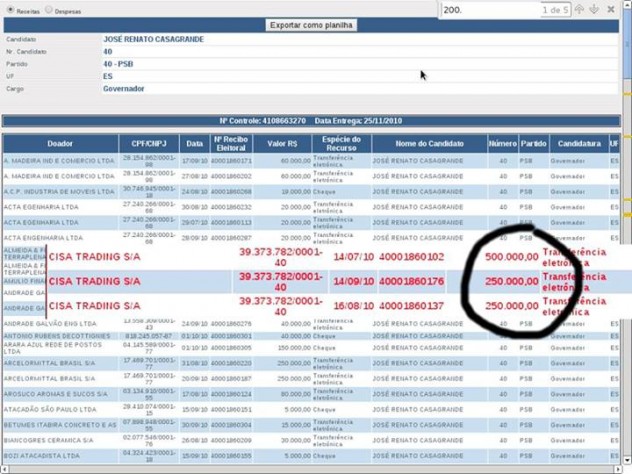Click 150.000,00 value in ARARA AZUL row
The height and width of the screenshot is (474, 632).
coord(294,348)
